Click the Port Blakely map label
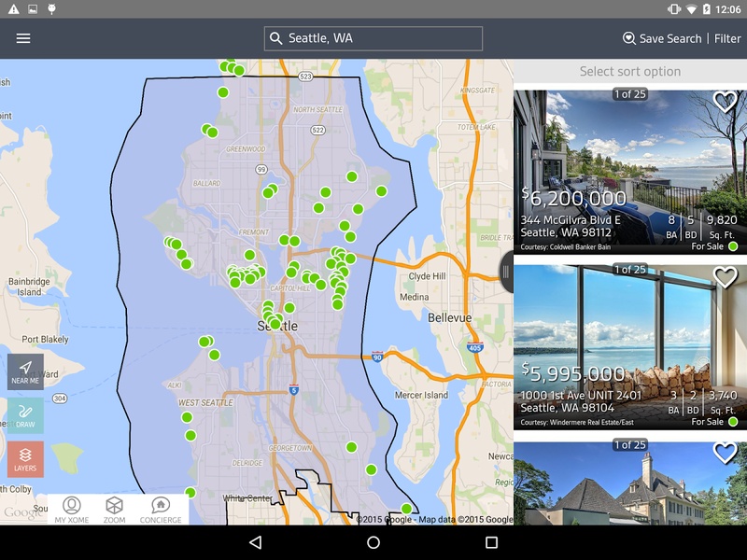 [x=45, y=340]
